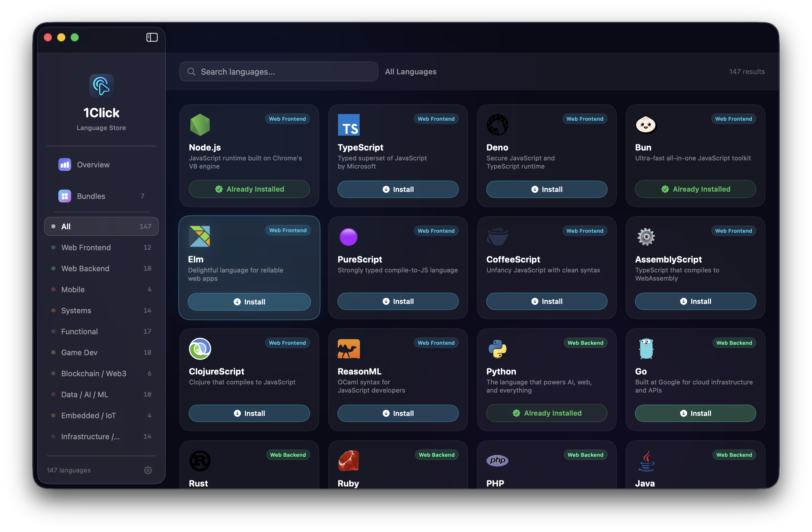Toggle the sidebar panel icon

click(x=152, y=37)
